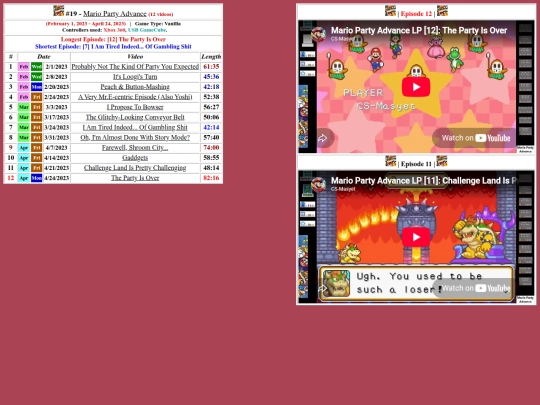
Task: Open 'Probably Not The Kind Of Party You Expected'
Action: point(135,66)
